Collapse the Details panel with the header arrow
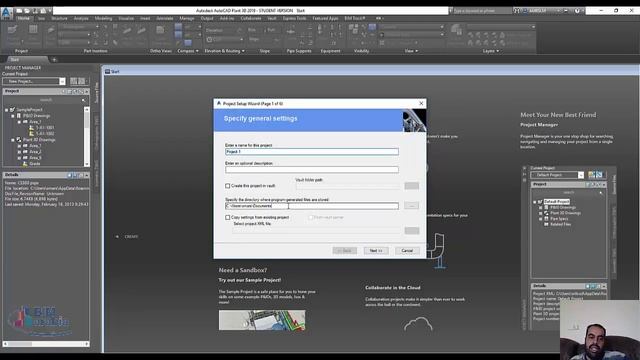 click(87, 175)
